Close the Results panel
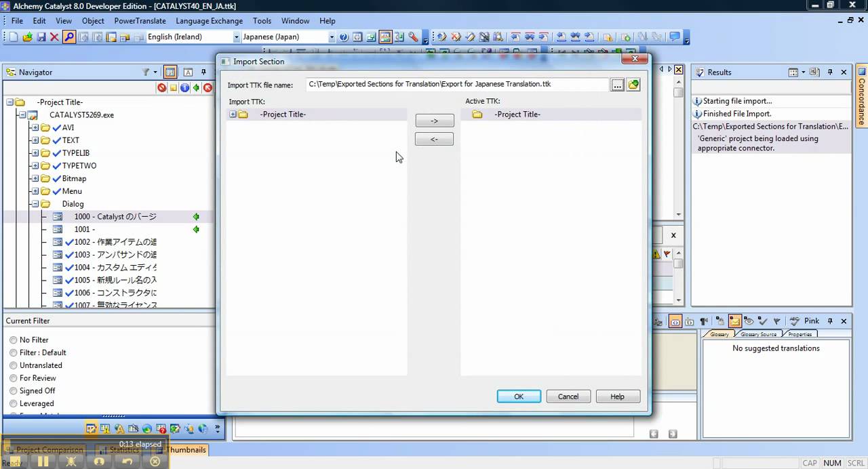The height and width of the screenshot is (469, 868). point(844,73)
